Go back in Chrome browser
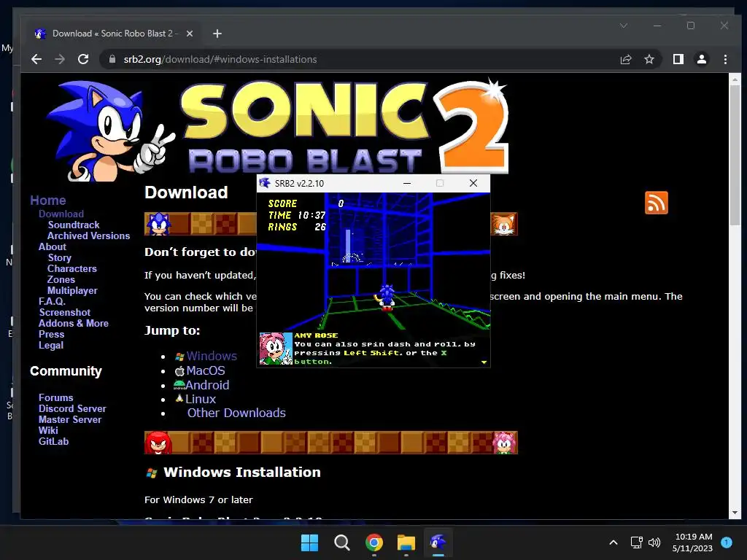Image resolution: width=747 pixels, height=560 pixels. tap(36, 59)
